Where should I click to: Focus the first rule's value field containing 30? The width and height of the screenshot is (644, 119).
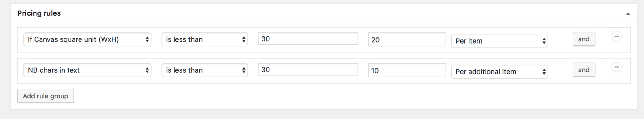[x=308, y=39]
